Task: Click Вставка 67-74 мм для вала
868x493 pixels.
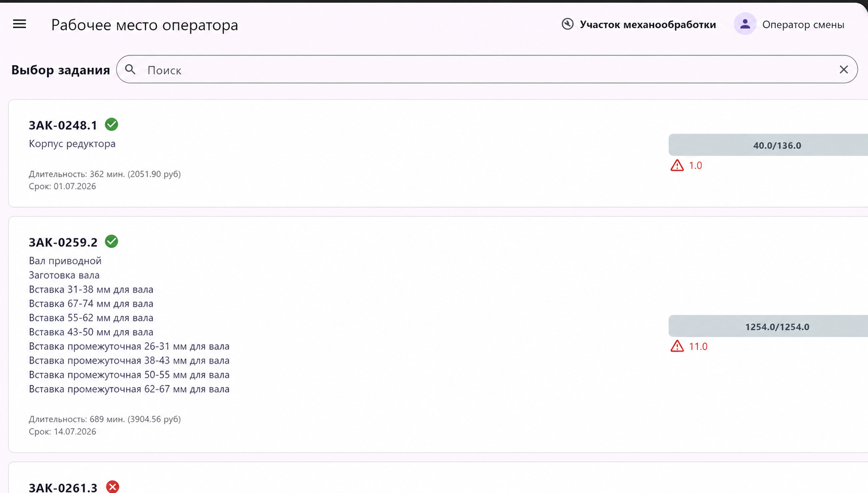Action: click(x=91, y=303)
